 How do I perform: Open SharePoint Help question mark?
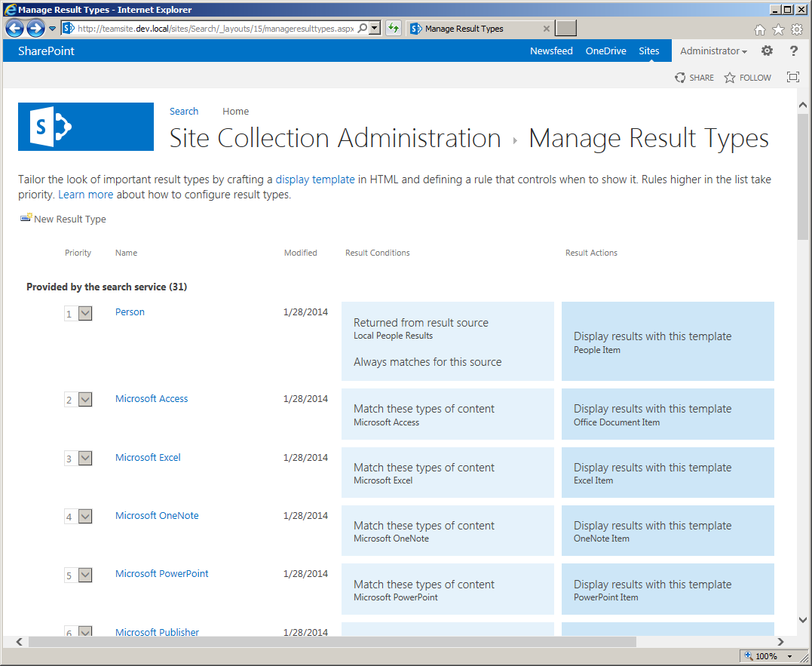pyautogui.click(x=793, y=51)
